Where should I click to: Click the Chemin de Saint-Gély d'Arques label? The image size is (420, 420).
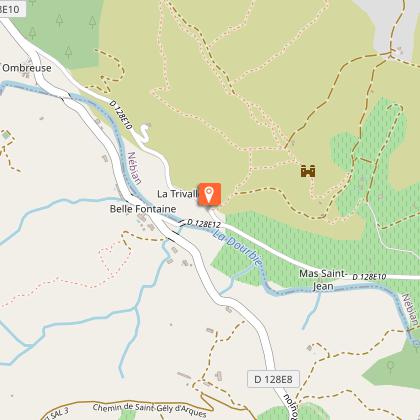(149, 410)
